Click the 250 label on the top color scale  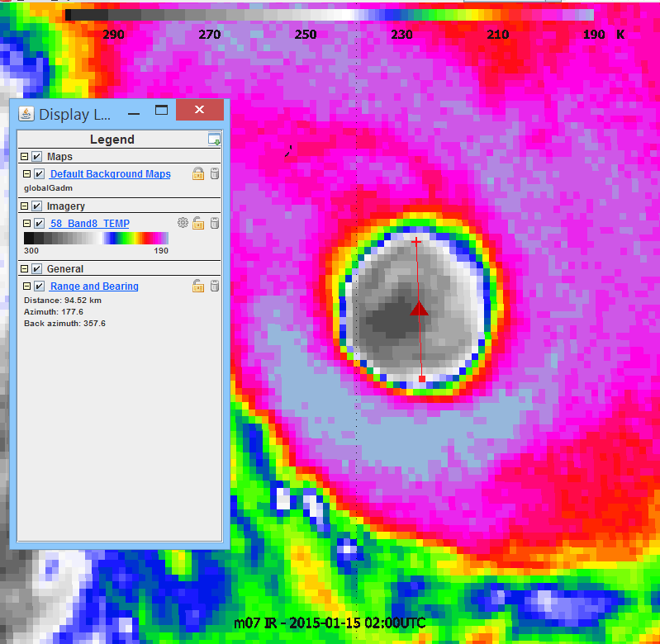(306, 35)
